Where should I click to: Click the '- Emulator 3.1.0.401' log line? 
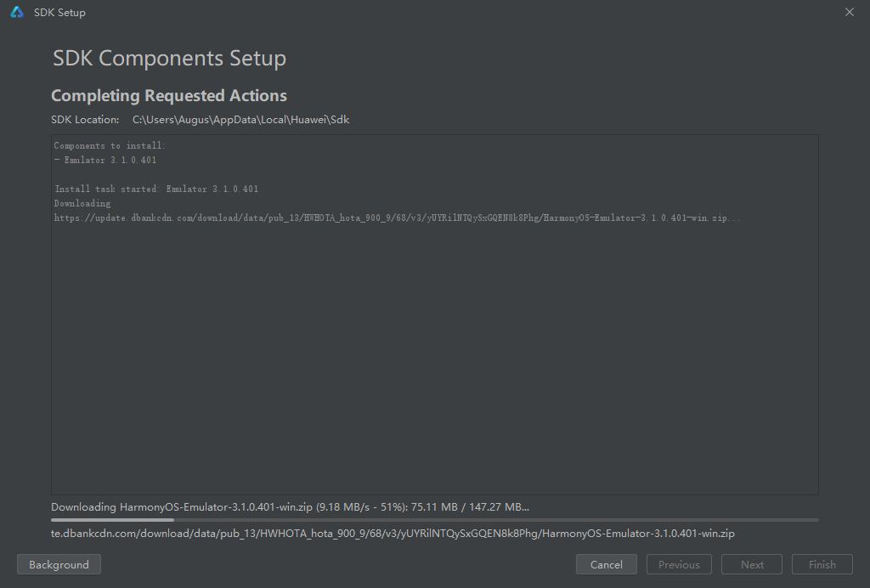tap(105, 160)
